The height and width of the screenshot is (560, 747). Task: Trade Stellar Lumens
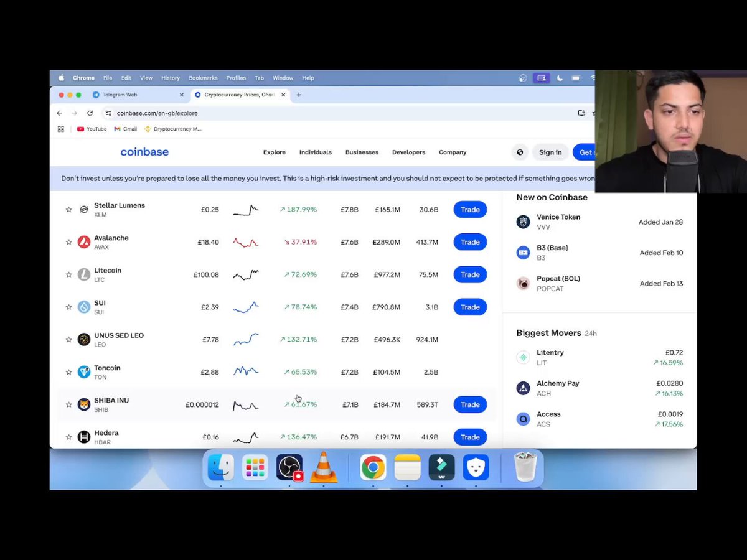pos(470,210)
